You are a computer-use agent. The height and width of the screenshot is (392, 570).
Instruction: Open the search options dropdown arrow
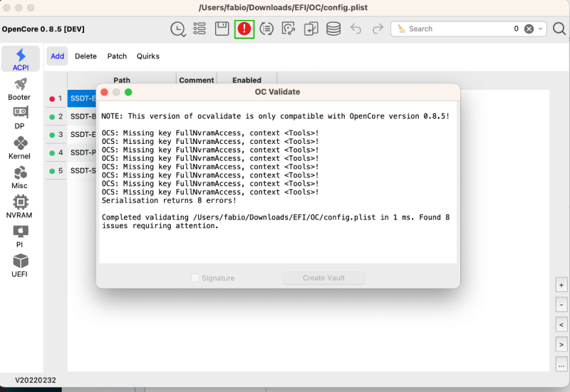coord(541,29)
